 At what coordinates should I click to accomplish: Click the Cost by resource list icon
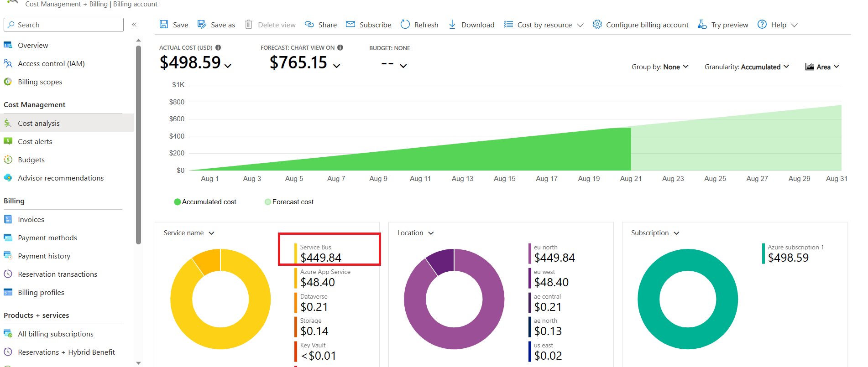[508, 24]
